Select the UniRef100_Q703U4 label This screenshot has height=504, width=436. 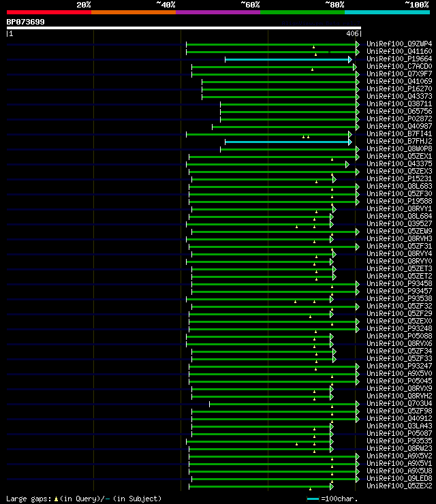point(399,404)
